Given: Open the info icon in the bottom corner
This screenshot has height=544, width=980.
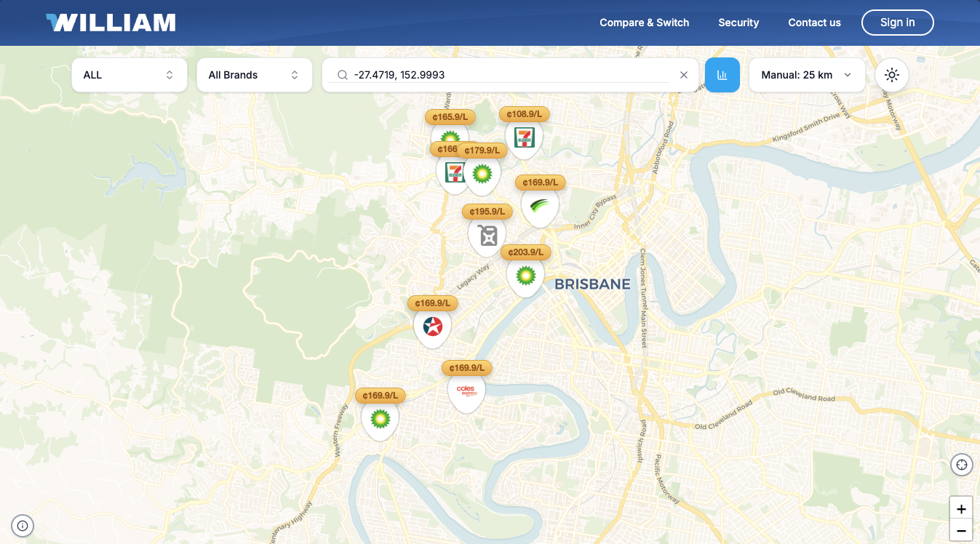Looking at the screenshot, I should [22, 525].
